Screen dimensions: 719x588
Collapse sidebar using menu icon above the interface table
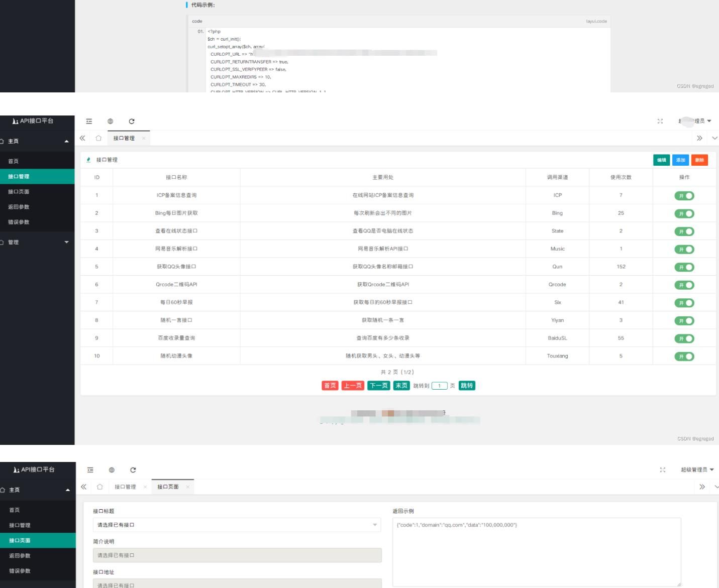[x=89, y=121]
